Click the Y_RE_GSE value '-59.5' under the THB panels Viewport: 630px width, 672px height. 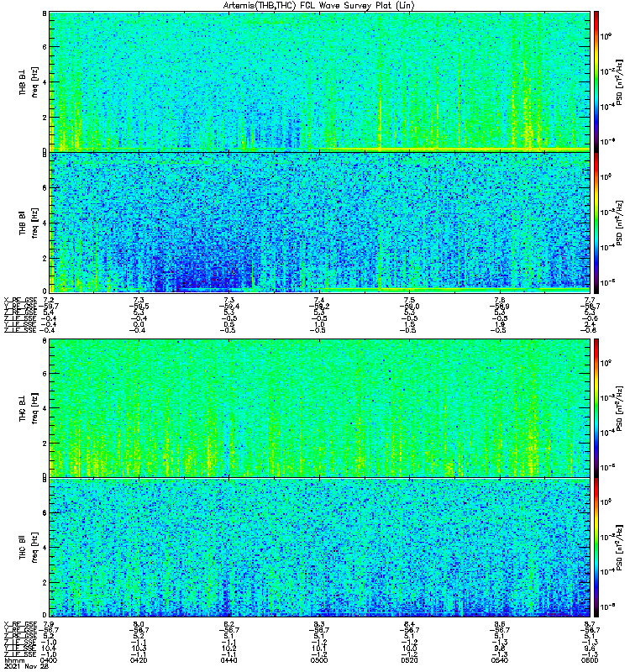(x=139, y=307)
